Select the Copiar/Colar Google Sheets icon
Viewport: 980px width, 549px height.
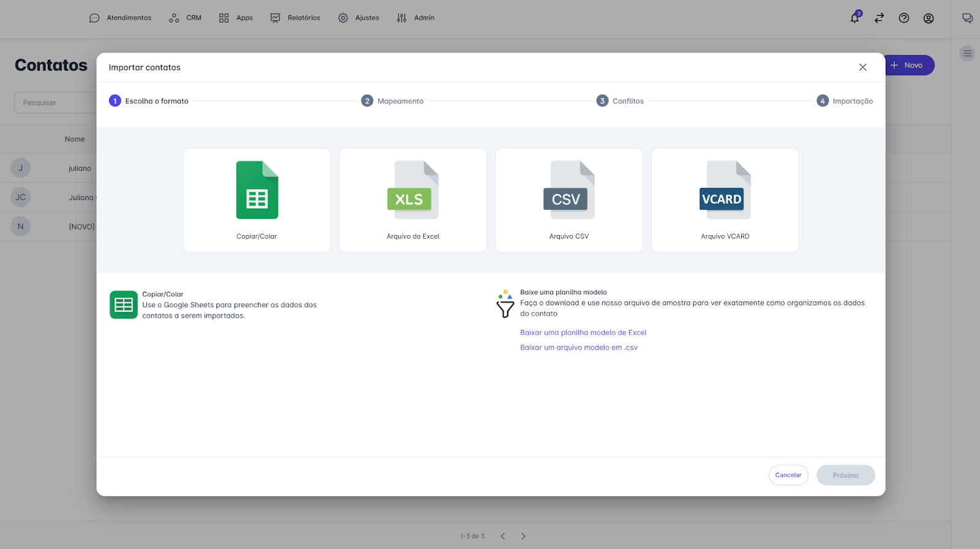pos(257,190)
